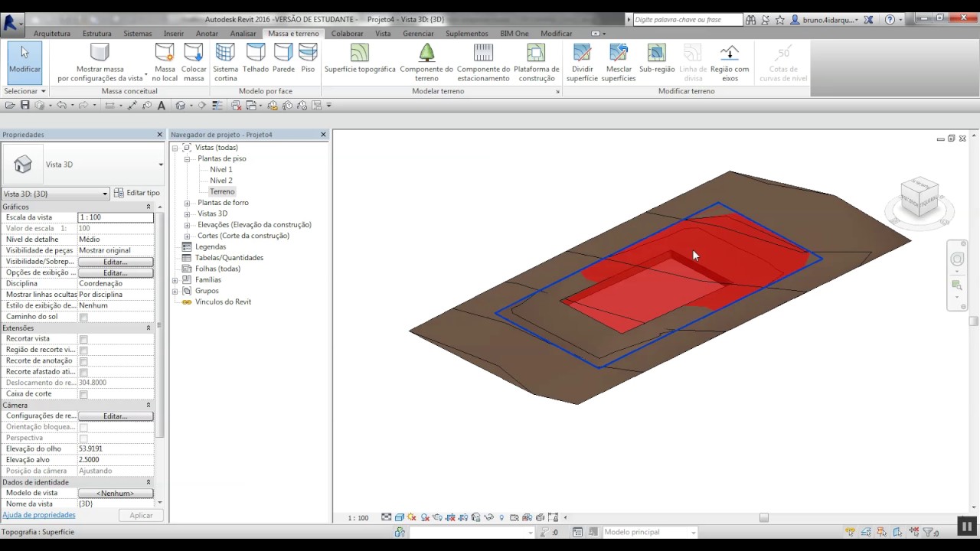Toggle Recorte de anotação checkbox

tap(83, 361)
